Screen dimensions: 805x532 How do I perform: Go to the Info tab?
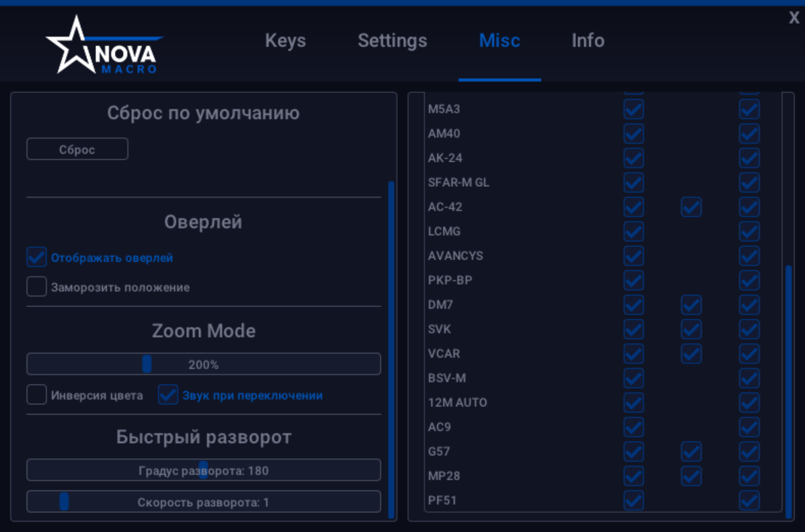(x=588, y=41)
